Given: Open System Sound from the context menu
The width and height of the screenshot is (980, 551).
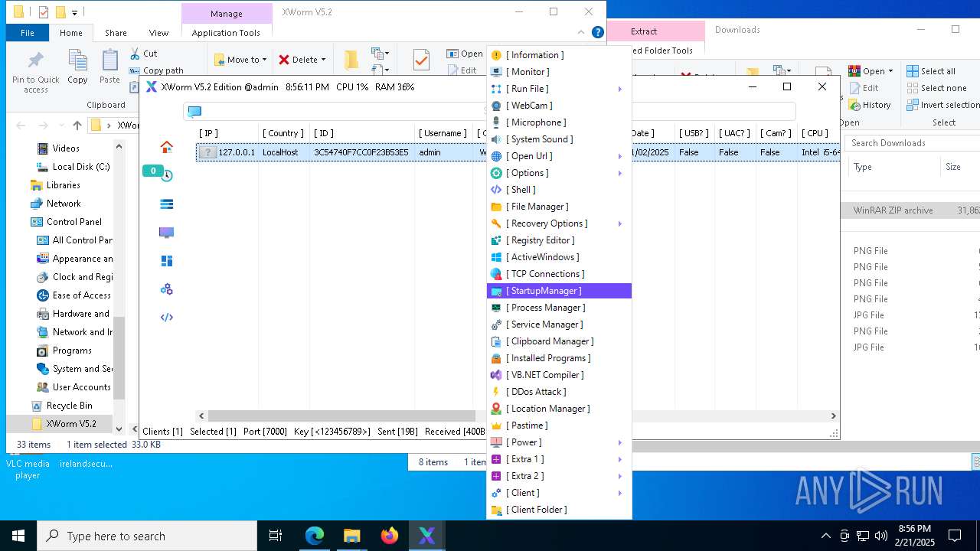Looking at the screenshot, I should pyautogui.click(x=559, y=139).
